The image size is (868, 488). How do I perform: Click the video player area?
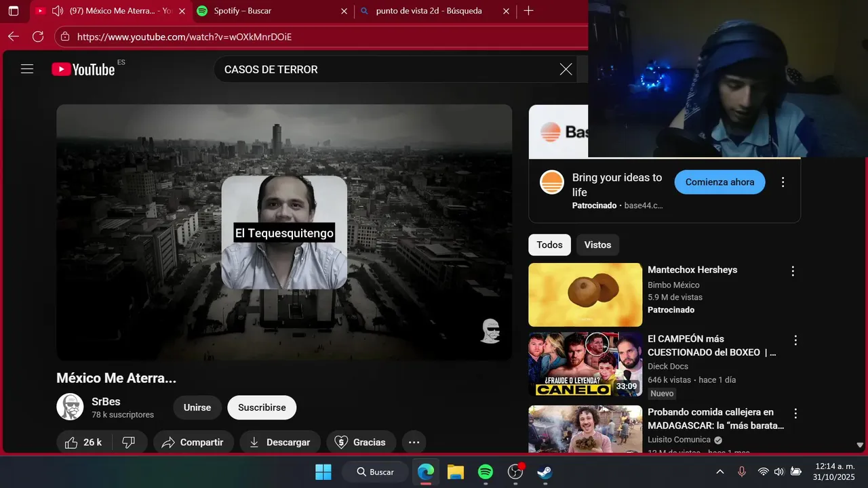[x=284, y=232]
